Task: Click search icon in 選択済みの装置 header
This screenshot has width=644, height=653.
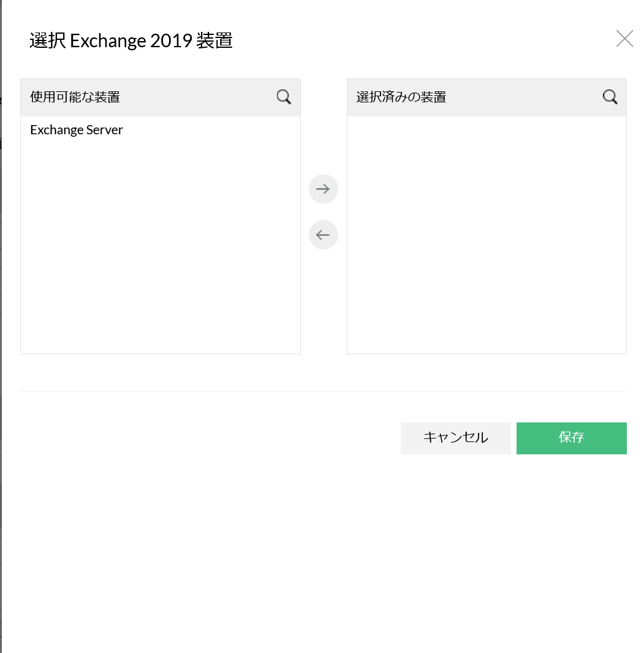Action: point(610,97)
